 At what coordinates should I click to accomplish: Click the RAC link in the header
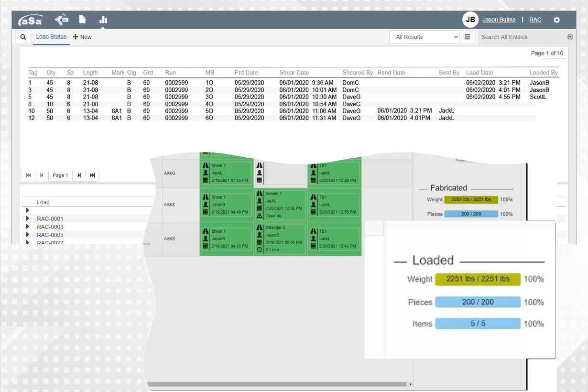[535, 20]
